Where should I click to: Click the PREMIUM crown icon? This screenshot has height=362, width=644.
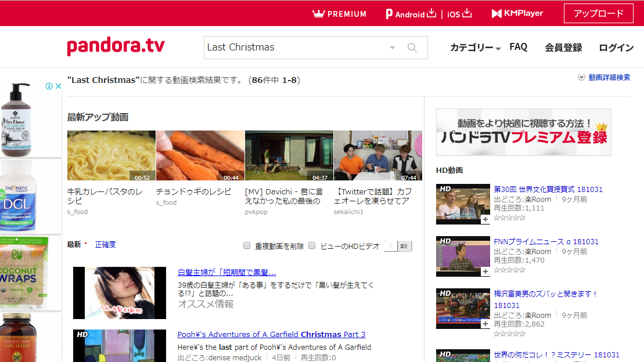point(318,13)
